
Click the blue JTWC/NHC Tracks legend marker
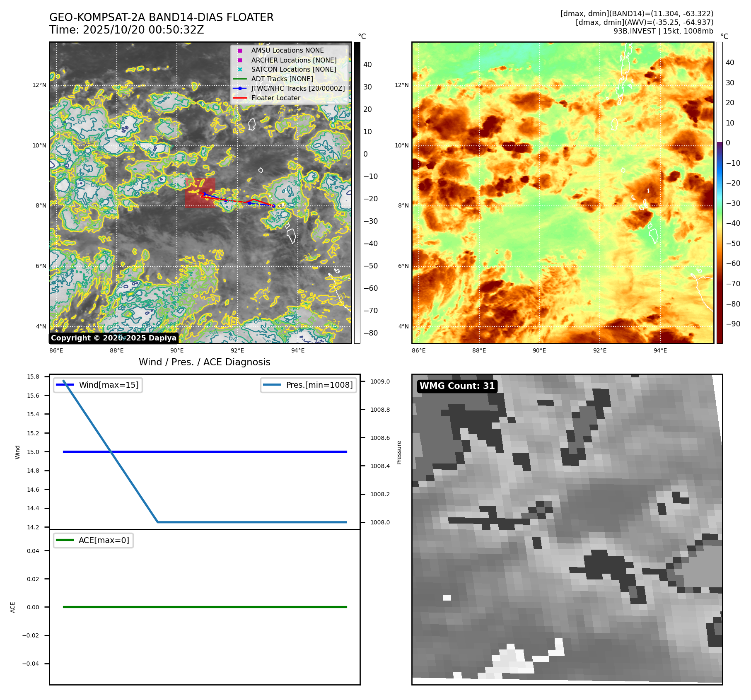click(x=240, y=89)
